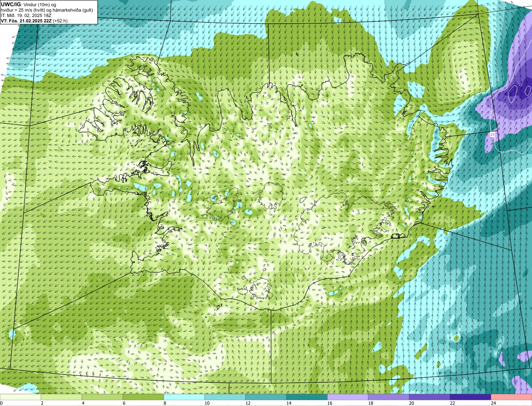Click the pale yellow 0–2 m/s legend swatch

click(x=21, y=397)
